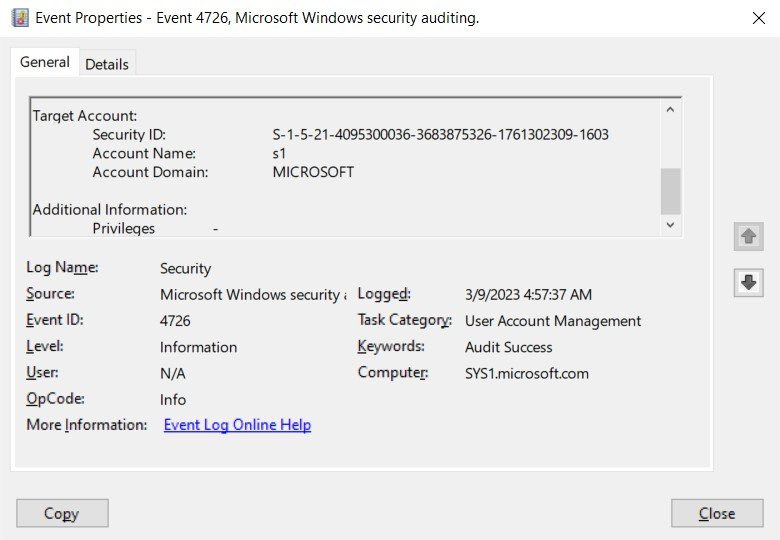Click the up arrow to view previous event
The image size is (780, 540).
click(x=748, y=236)
